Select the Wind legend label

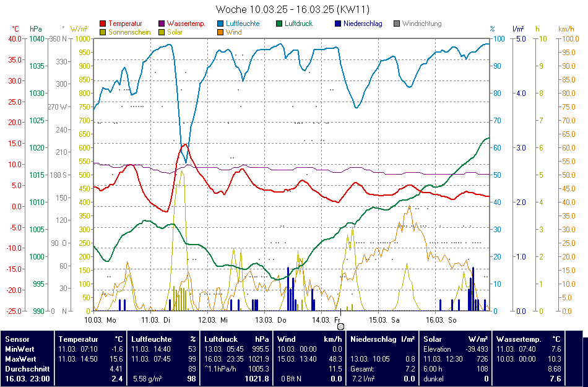(233, 32)
